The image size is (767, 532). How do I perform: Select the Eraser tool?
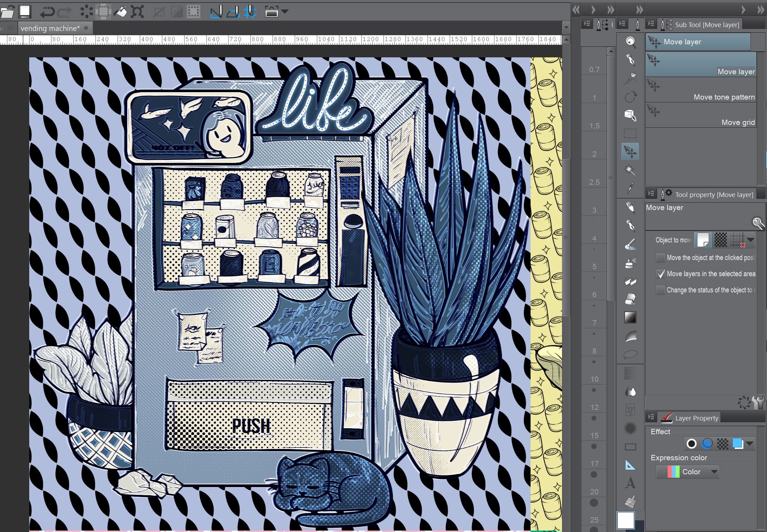[630, 299]
